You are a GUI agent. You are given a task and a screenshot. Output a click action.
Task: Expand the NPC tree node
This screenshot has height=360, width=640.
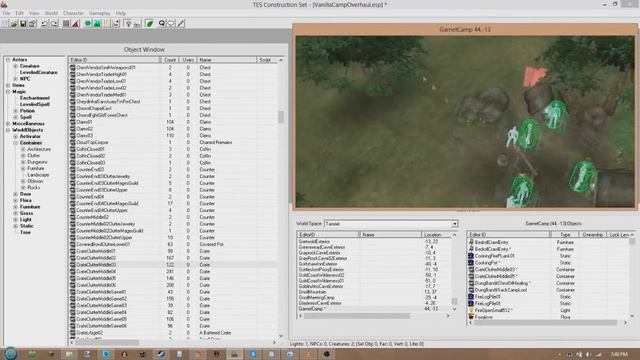[16, 79]
